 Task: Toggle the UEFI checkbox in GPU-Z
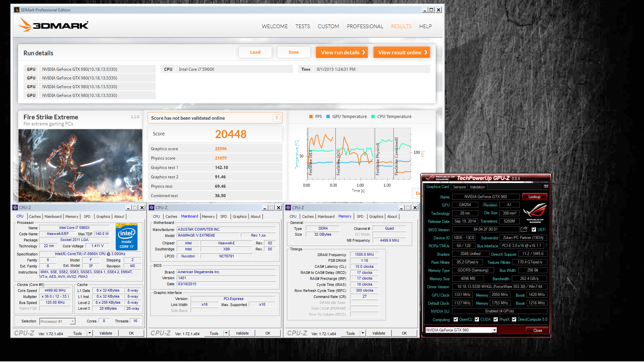534,230
